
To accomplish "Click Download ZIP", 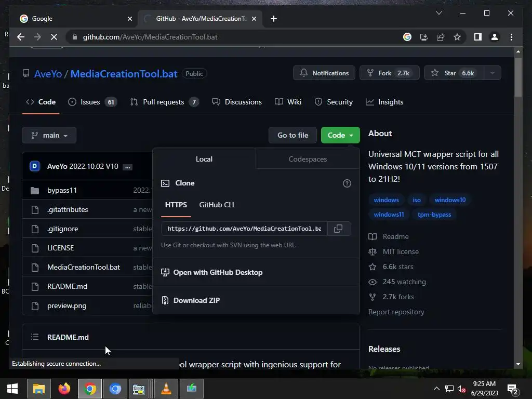I will click(x=196, y=301).
